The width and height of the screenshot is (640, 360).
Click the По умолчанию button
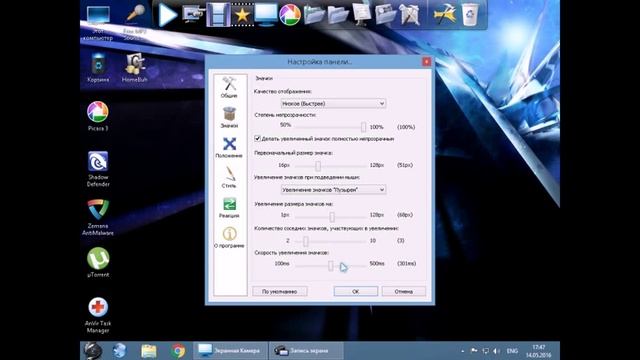coord(280,291)
